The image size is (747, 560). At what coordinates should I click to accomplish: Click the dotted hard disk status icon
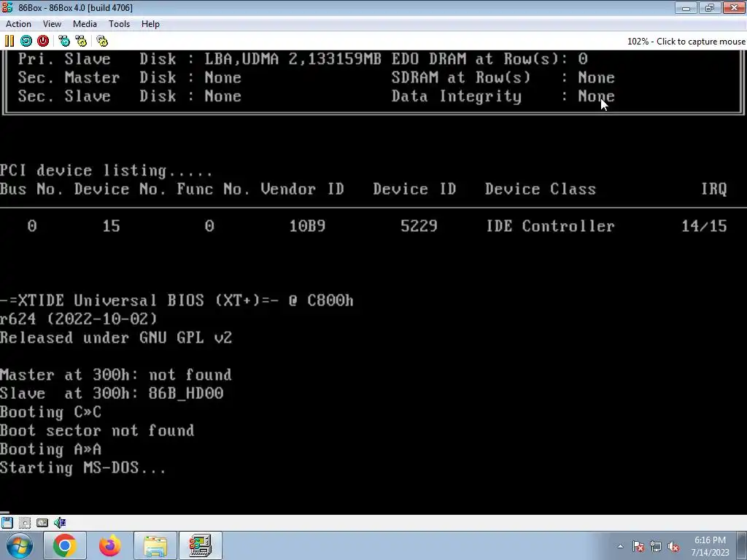(x=25, y=522)
